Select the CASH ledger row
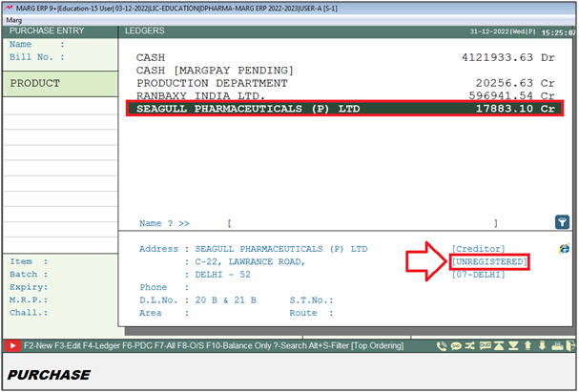The height and width of the screenshot is (392, 579). pyautogui.click(x=345, y=57)
